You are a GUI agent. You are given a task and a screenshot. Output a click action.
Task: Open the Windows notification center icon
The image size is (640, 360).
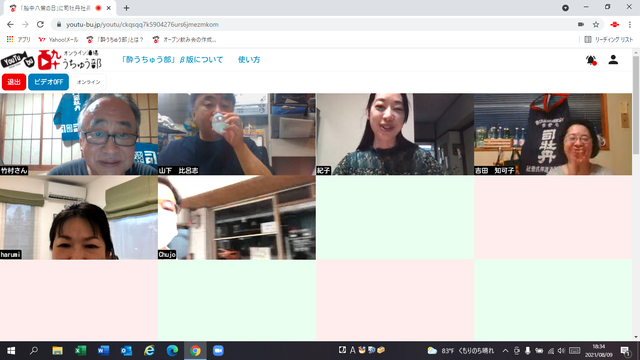coord(625,351)
